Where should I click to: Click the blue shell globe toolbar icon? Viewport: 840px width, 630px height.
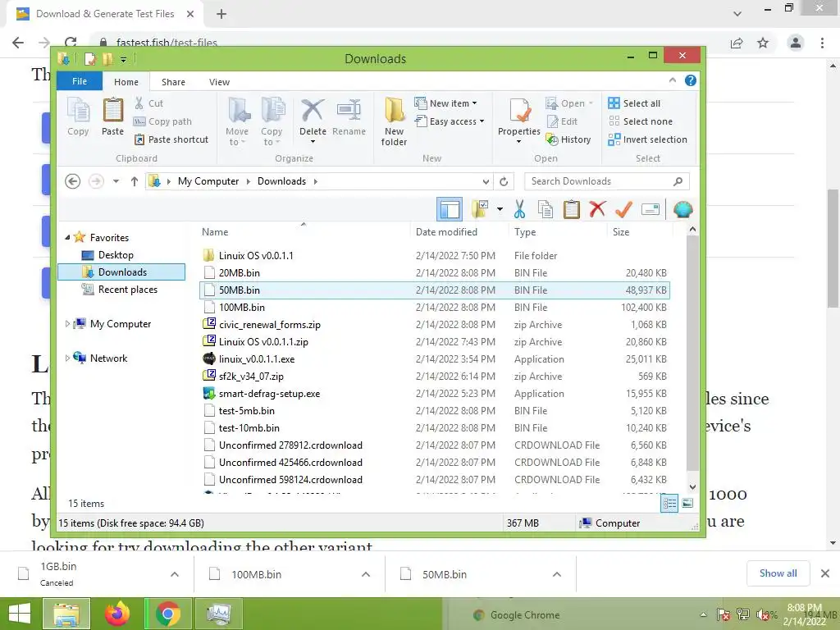coord(683,209)
